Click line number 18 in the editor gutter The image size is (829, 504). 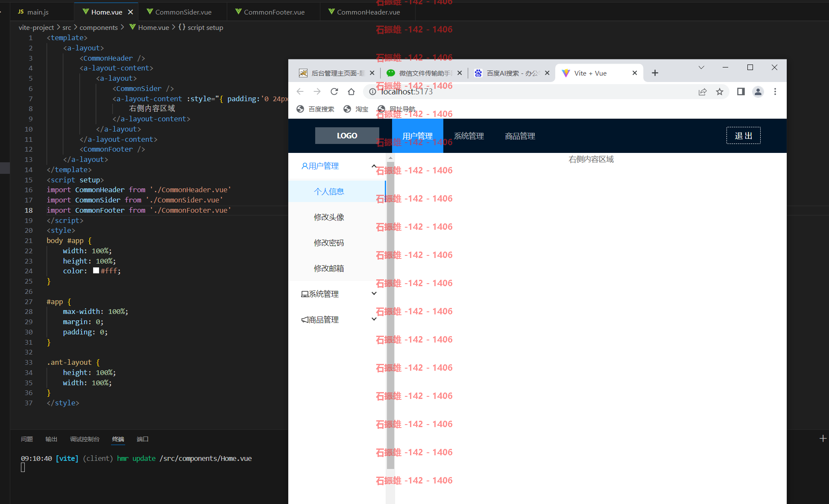(29, 210)
